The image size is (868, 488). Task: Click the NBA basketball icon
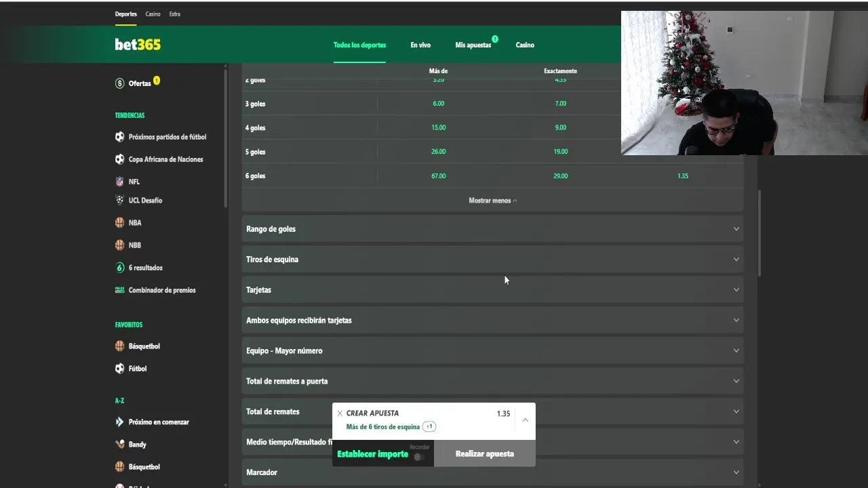[120, 222]
